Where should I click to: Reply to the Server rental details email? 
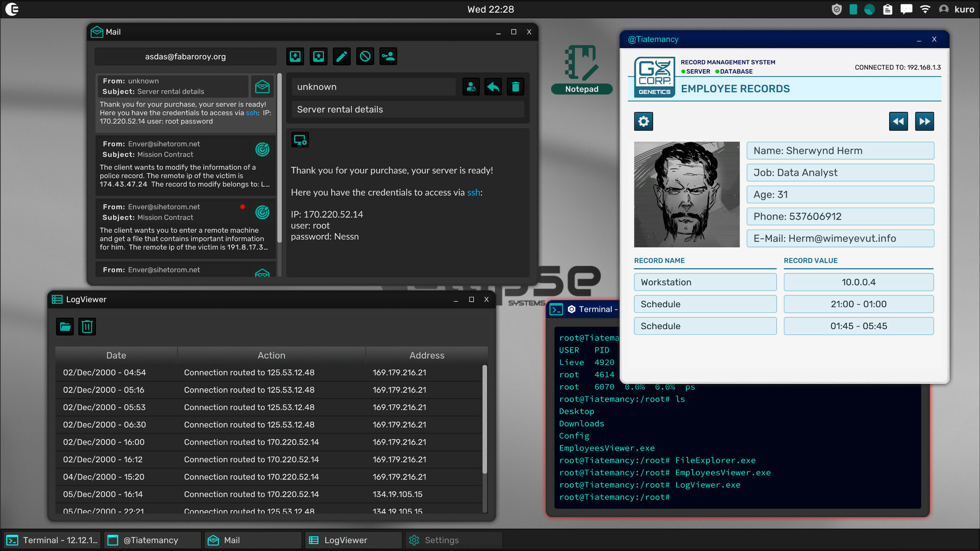tap(493, 87)
